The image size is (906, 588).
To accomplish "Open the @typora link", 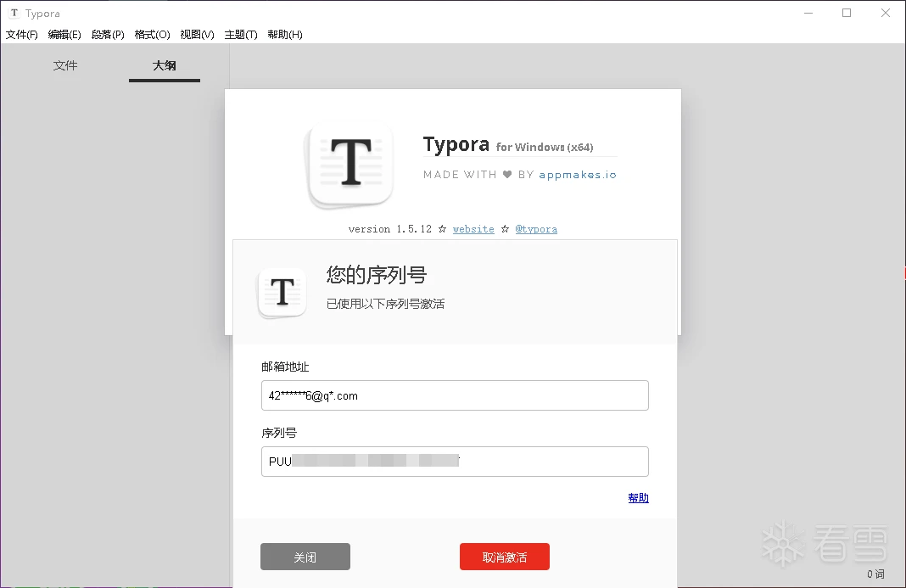I will coord(536,229).
